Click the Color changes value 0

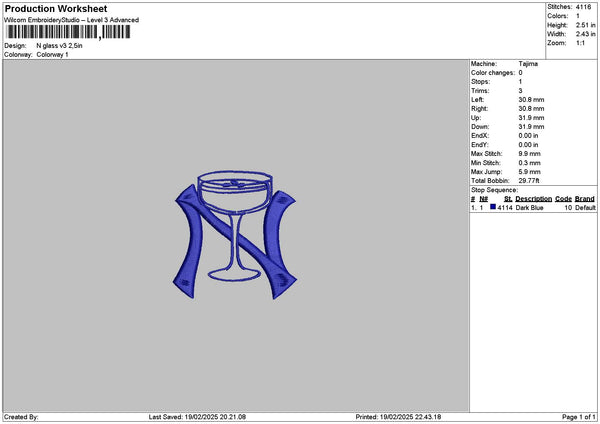click(520, 73)
